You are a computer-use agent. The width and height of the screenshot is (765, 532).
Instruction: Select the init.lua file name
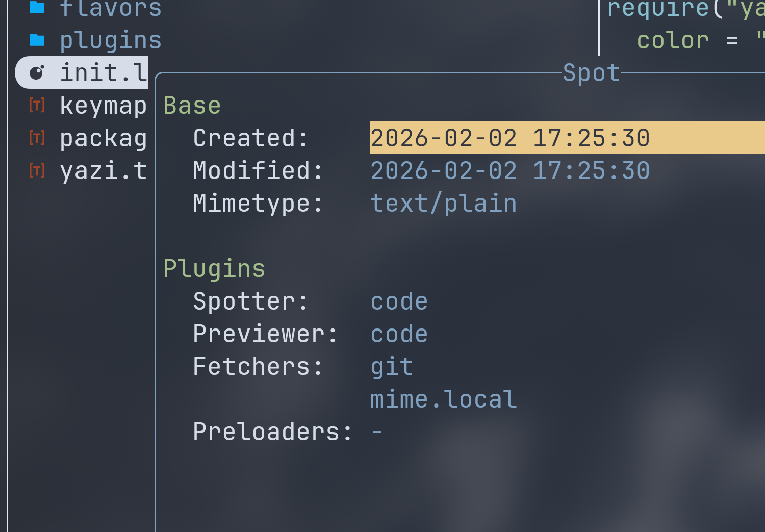[x=103, y=72]
